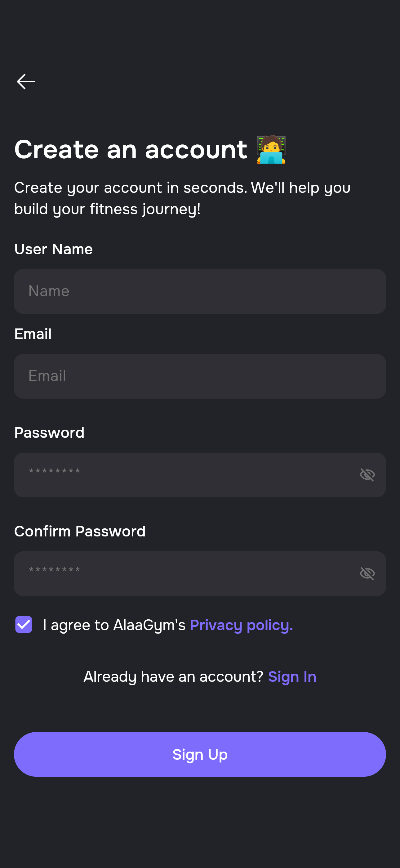This screenshot has width=400, height=868.
Task: Select the Email input field
Action: (200, 376)
